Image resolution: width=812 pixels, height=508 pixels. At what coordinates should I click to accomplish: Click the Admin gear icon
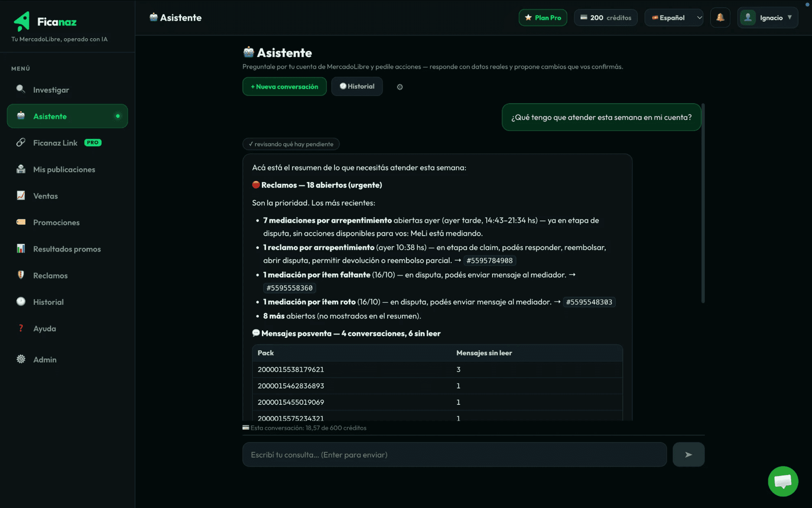(21, 359)
